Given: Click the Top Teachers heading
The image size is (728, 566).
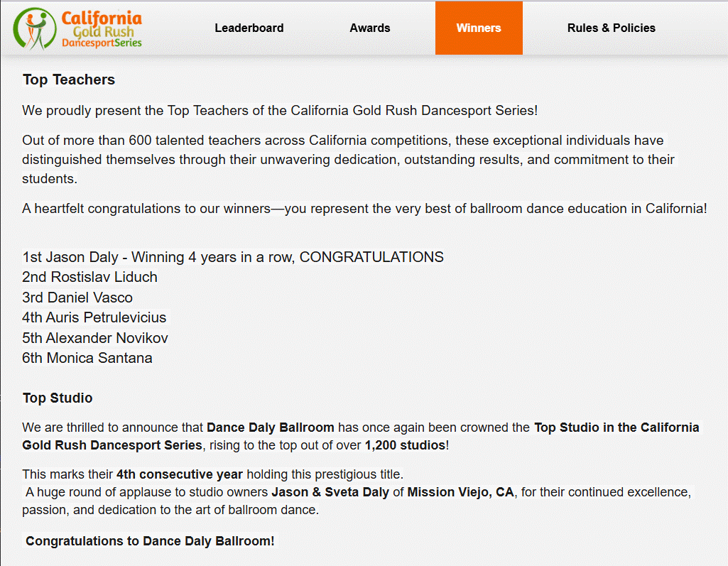Looking at the screenshot, I should 69,80.
